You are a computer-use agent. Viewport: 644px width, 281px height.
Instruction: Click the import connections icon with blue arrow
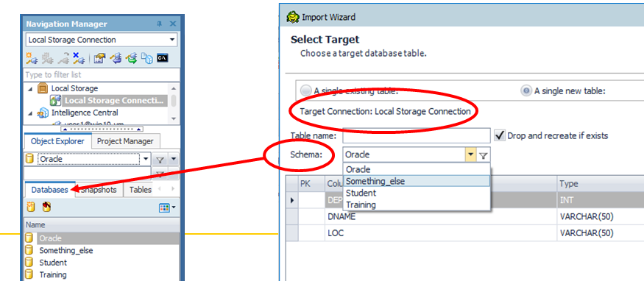[x=116, y=58]
